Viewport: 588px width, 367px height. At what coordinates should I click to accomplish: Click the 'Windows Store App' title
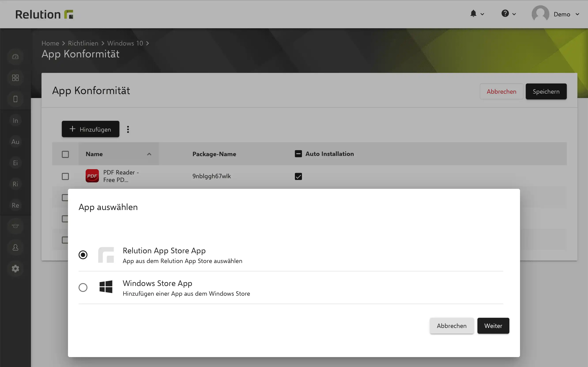pos(157,283)
